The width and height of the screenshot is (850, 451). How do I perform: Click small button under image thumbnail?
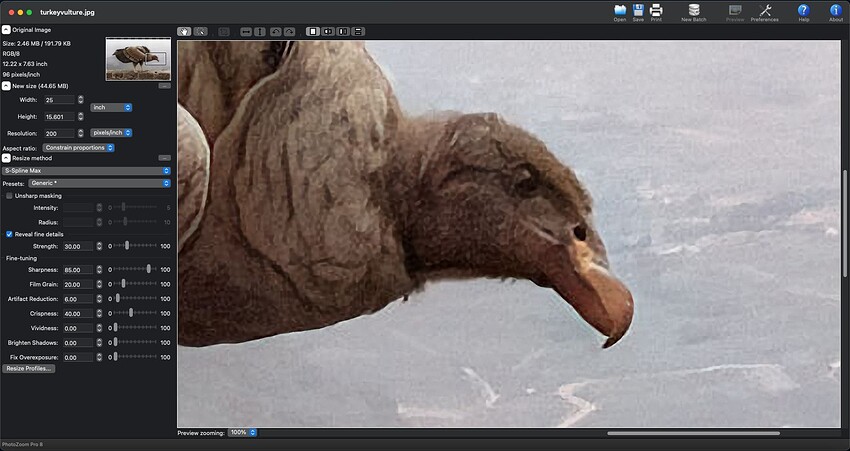(x=165, y=86)
